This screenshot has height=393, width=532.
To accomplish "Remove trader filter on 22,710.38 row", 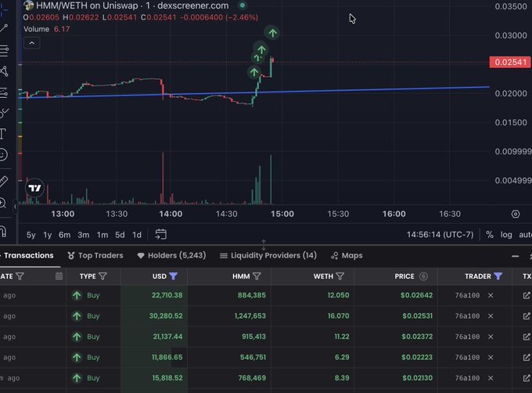I will pos(491,295).
